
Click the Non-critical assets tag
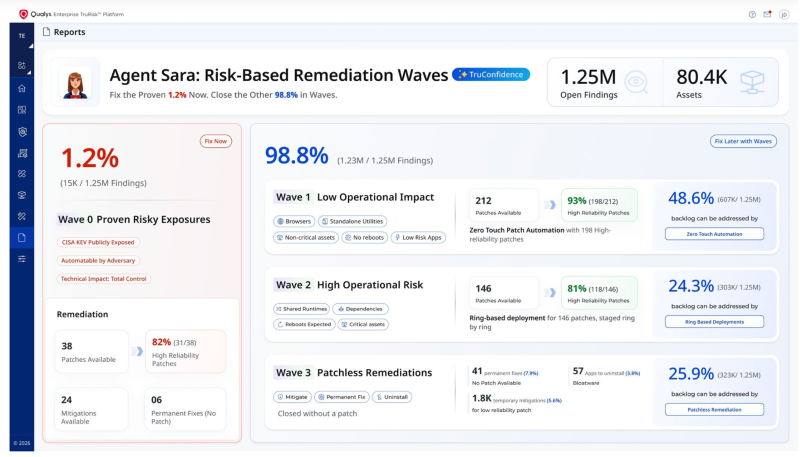pos(306,238)
